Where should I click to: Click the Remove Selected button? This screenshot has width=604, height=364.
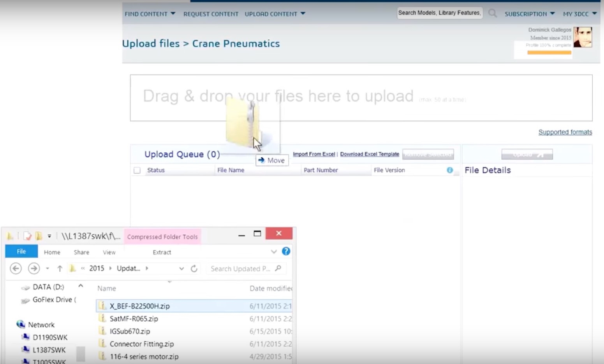(x=428, y=154)
